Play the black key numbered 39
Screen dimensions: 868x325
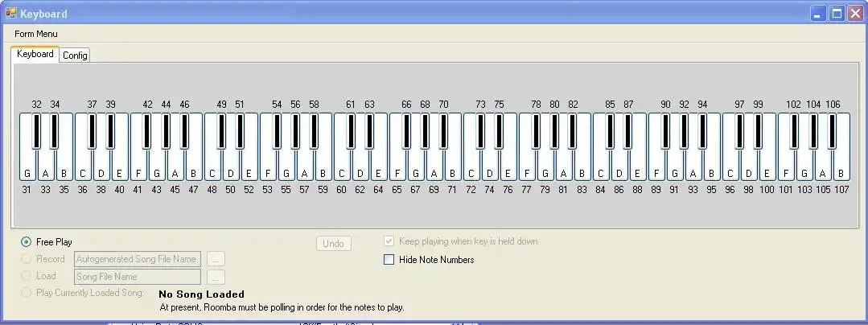coord(110,130)
